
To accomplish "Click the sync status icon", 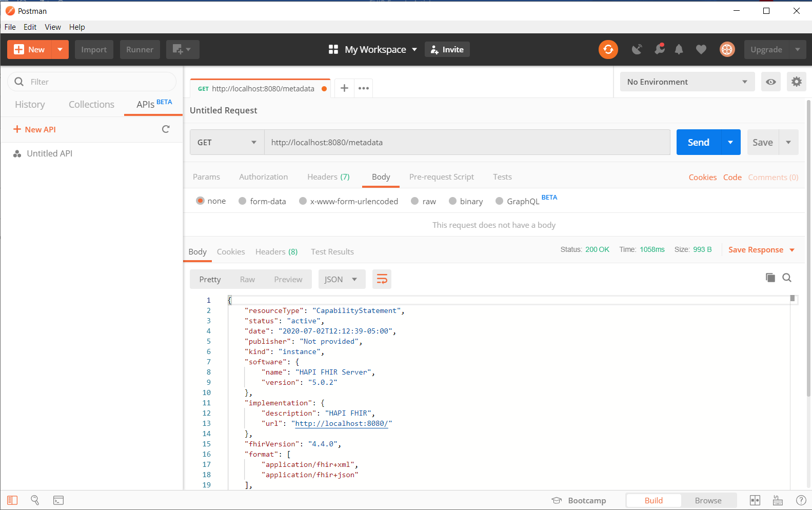I will pos(608,49).
